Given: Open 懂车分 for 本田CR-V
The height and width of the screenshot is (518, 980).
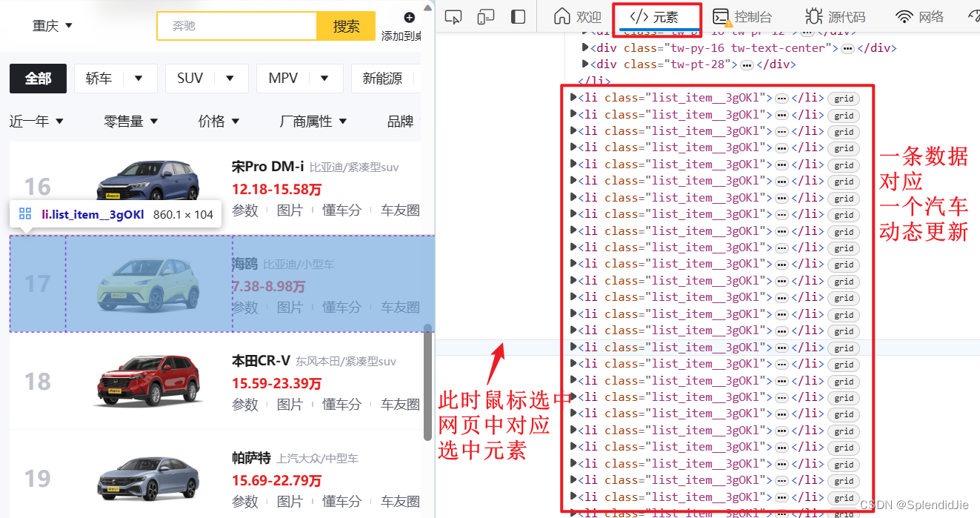Looking at the screenshot, I should click(341, 405).
